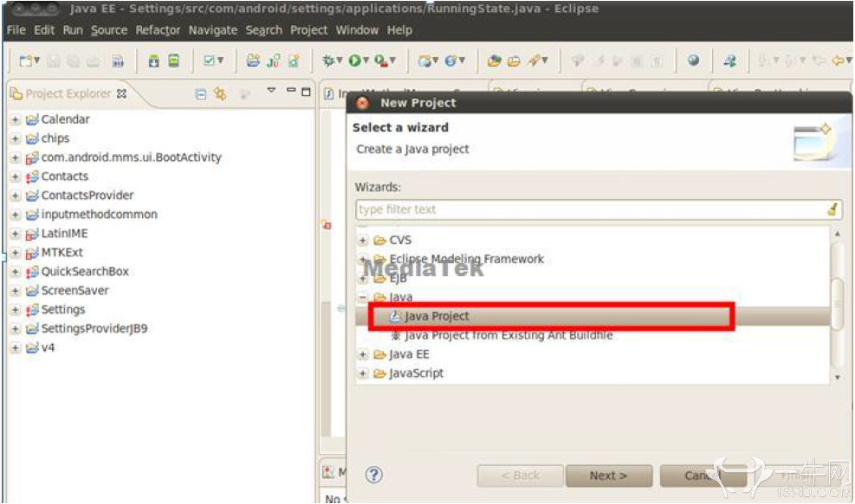Collapse the Java wizard folder

363,298
